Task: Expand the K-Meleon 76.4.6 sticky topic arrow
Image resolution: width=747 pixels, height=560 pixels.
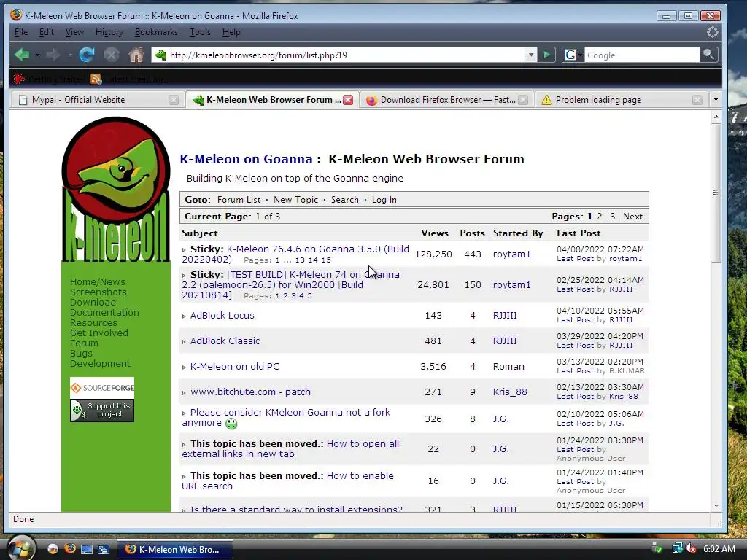Action: pyautogui.click(x=184, y=250)
